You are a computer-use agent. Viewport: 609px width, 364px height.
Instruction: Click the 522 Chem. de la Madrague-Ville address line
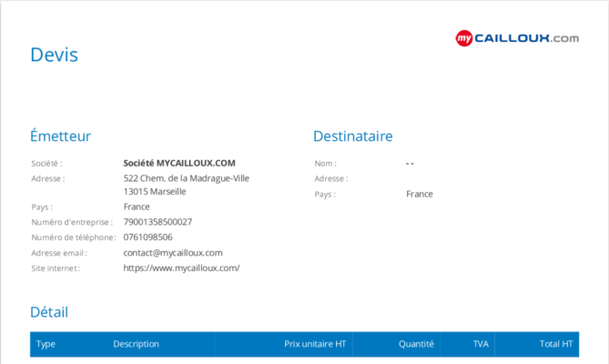186,178
